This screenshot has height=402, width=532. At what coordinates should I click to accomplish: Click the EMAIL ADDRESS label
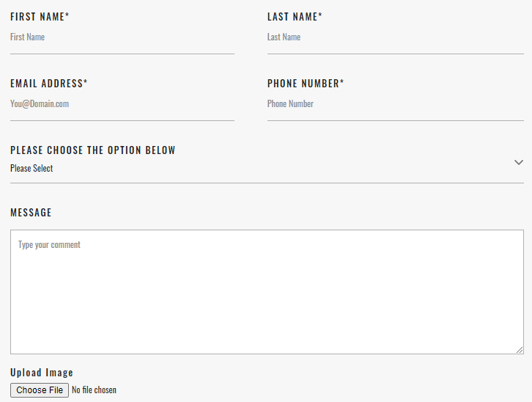click(x=46, y=84)
